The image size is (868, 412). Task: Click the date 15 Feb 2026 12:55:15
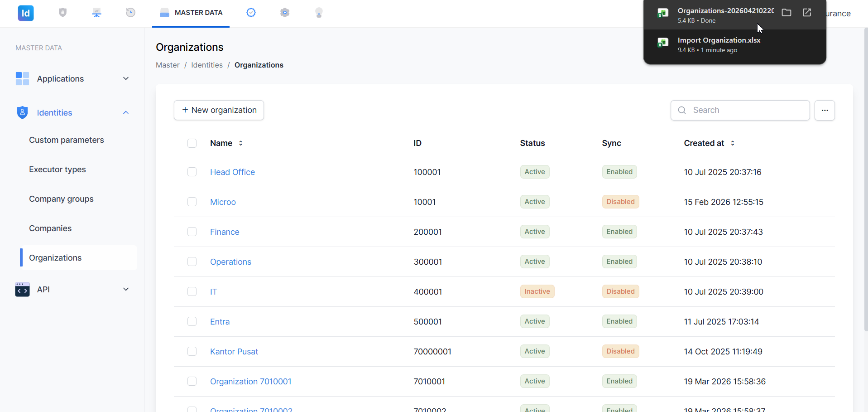(x=724, y=202)
